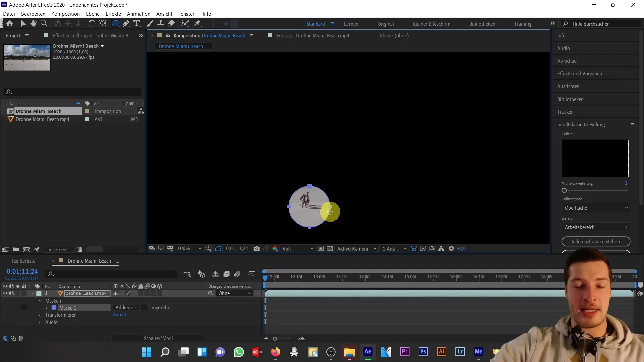This screenshot has width=644, height=362.
Task: Switch to Lernen workspace
Action: coord(351,24)
